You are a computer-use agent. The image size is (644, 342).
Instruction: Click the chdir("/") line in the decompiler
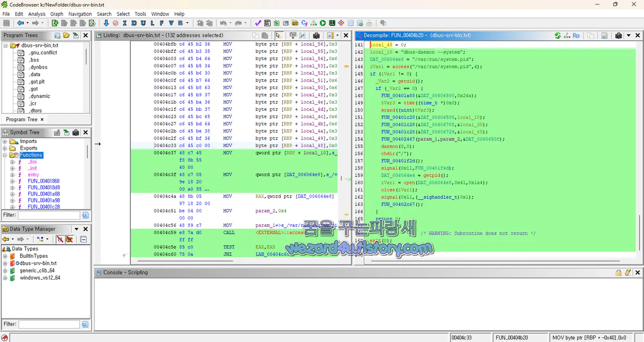click(396, 154)
